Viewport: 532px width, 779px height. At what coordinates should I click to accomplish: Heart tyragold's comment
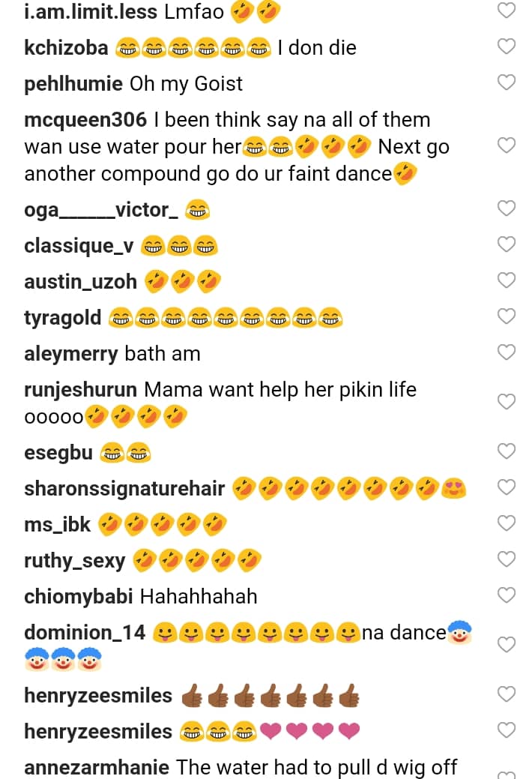(x=507, y=316)
